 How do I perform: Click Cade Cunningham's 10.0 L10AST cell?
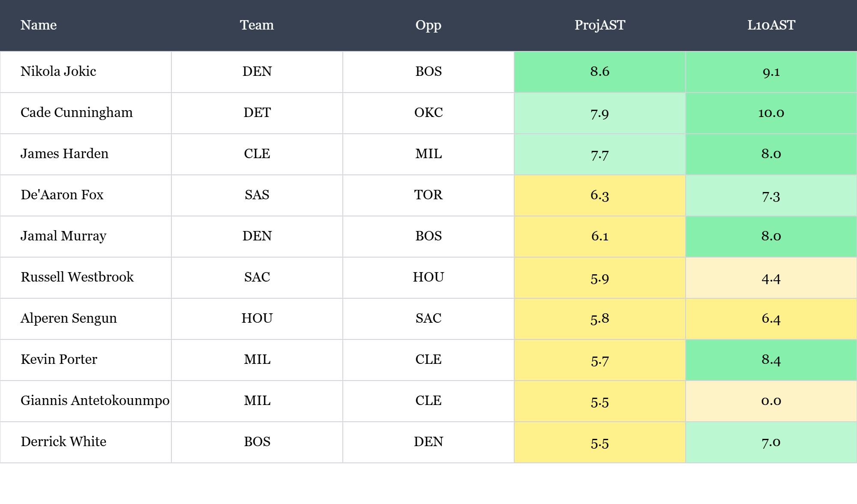[x=771, y=112]
